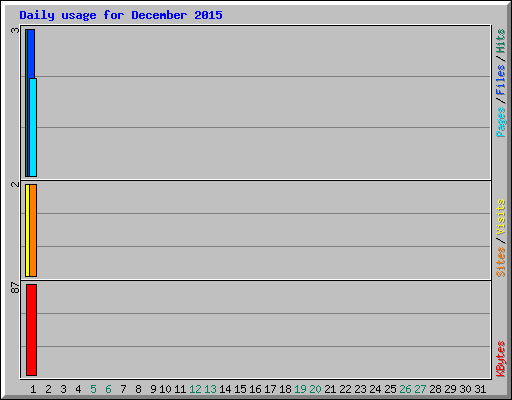Click the 87 KBytes axis value
The image size is (512, 400).
15,288
